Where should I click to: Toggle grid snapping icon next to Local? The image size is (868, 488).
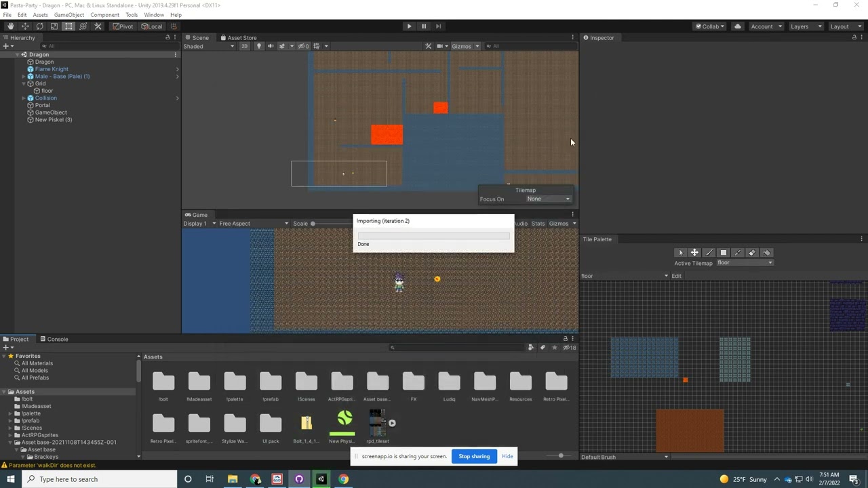click(173, 26)
